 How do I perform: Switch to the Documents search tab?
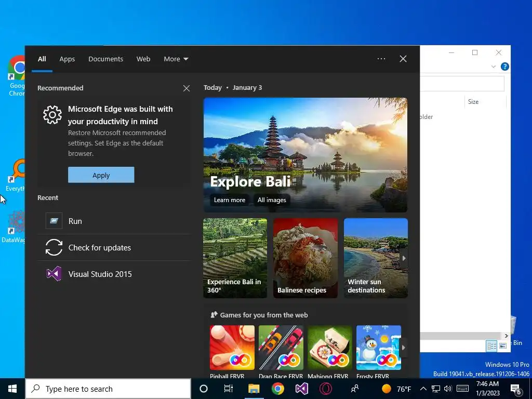pyautogui.click(x=105, y=59)
